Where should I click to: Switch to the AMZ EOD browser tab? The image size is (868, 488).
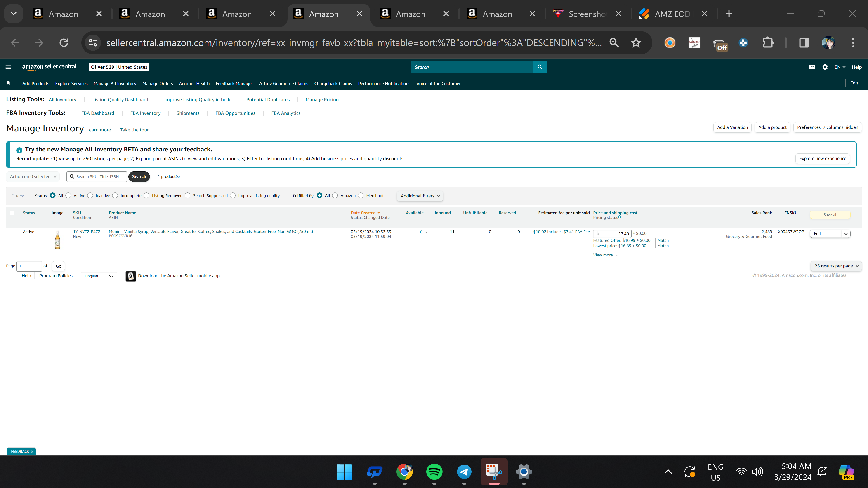[x=672, y=14]
